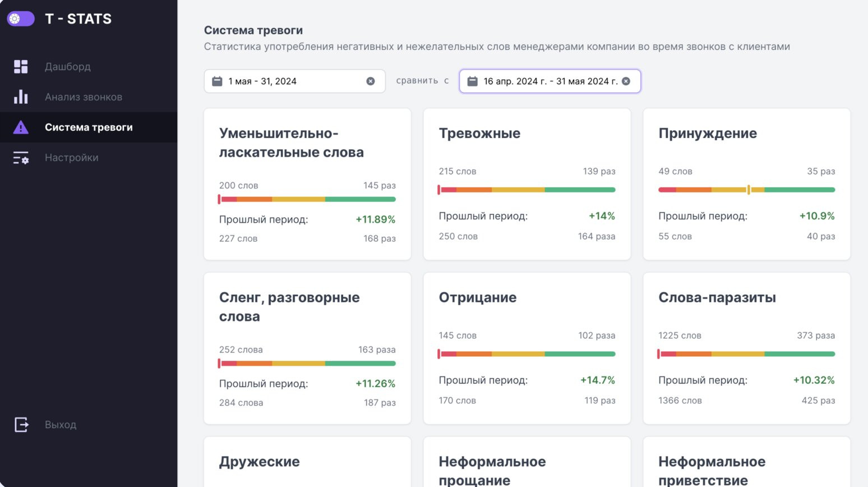Open the comparison period date picker
Image resolution: width=868 pixels, height=487 pixels.
[x=550, y=81]
